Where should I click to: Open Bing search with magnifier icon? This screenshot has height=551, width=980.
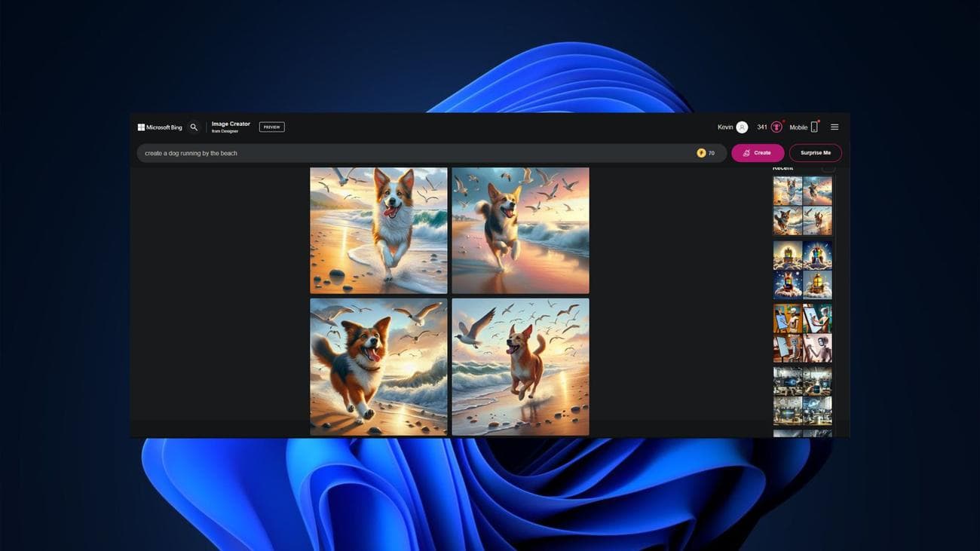tap(194, 127)
